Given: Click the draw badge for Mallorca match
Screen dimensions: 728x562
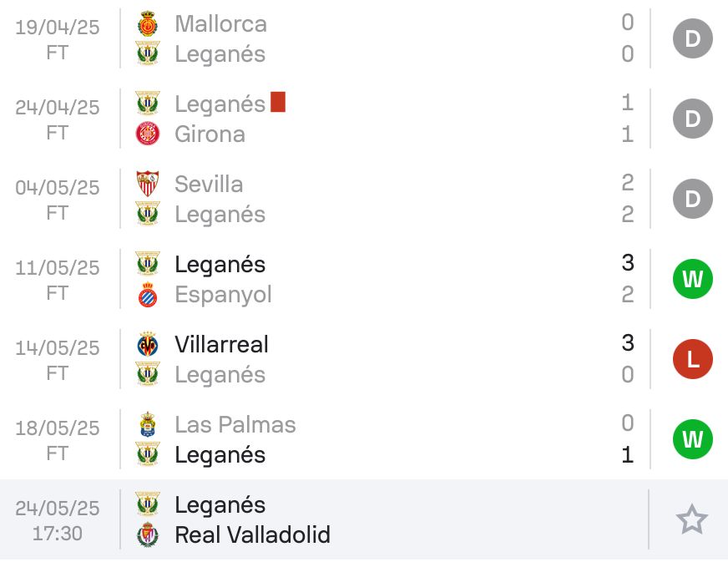Looking at the screenshot, I should pyautogui.click(x=693, y=38).
